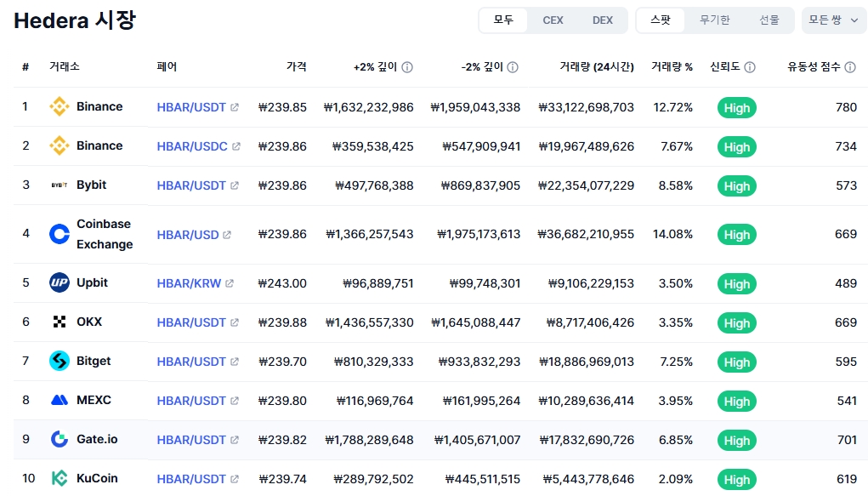Screen dimensions: 868x496
Task: Open the KuCoin exchange name link
Action: click(x=97, y=478)
